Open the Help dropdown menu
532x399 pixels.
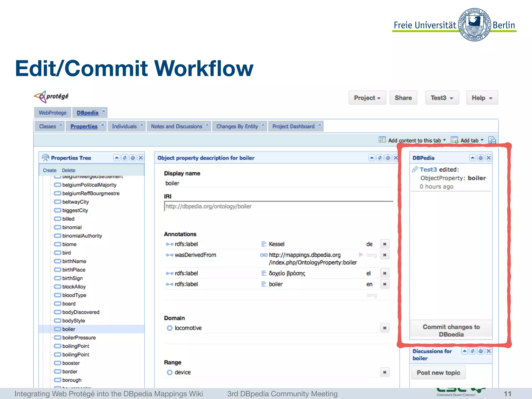coord(482,98)
